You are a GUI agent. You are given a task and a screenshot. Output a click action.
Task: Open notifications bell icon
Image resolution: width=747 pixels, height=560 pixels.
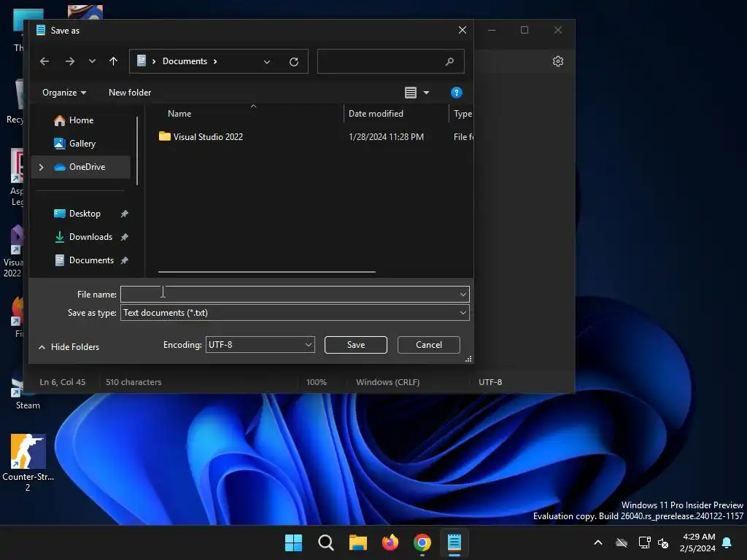[727, 542]
